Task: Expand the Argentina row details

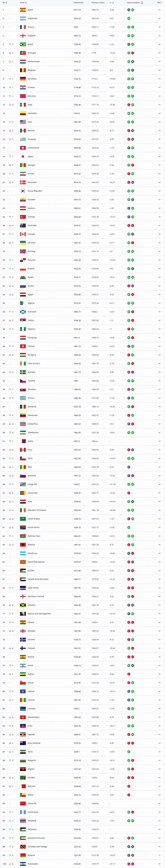Action: 160,19
